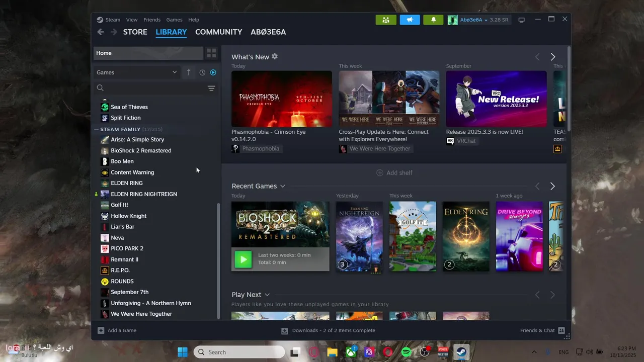Show hidden system tray icons chevron
Viewport: 644px width, 362px height.
pyautogui.click(x=534, y=352)
